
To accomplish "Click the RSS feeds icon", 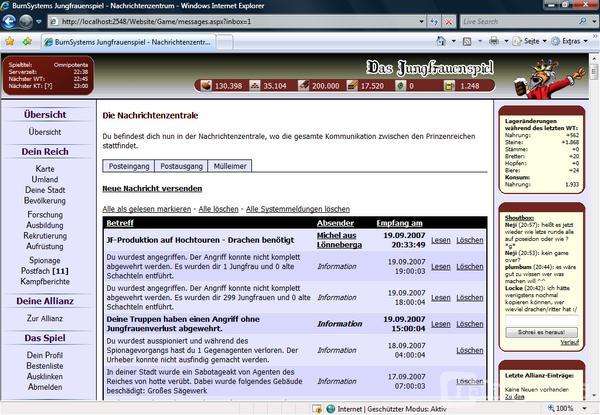I will click(466, 41).
